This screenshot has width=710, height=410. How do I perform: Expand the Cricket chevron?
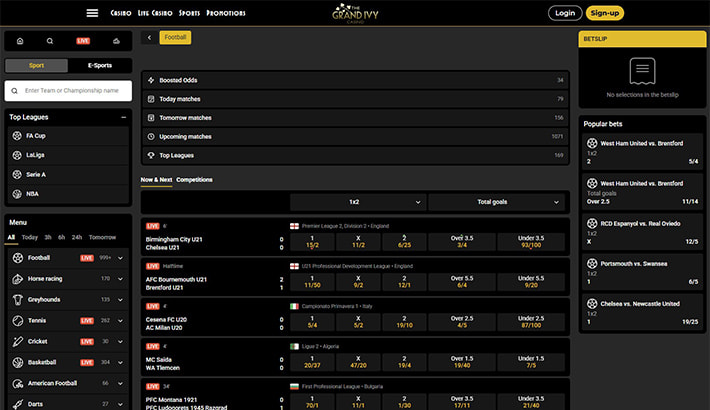120,342
